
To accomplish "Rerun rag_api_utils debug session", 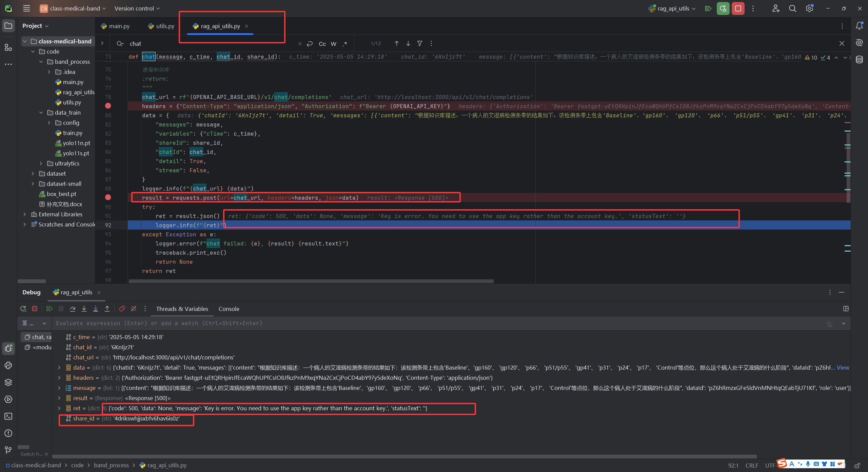I will 23,309.
